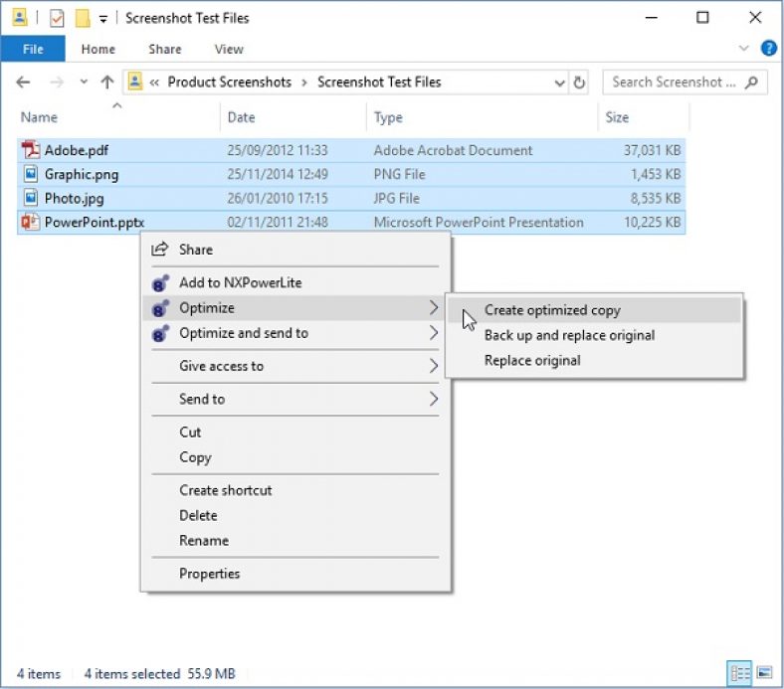Click the Properties checkmark in quick access toolbar
This screenshot has height=689, width=784.
click(x=57, y=18)
